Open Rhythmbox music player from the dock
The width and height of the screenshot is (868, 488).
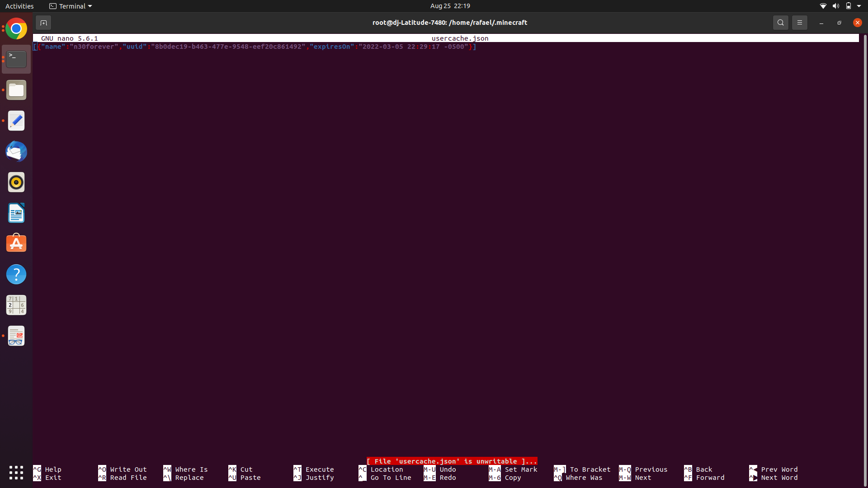16,182
